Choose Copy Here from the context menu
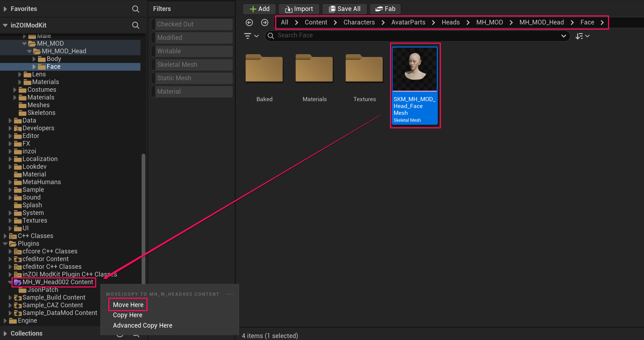 [127, 315]
